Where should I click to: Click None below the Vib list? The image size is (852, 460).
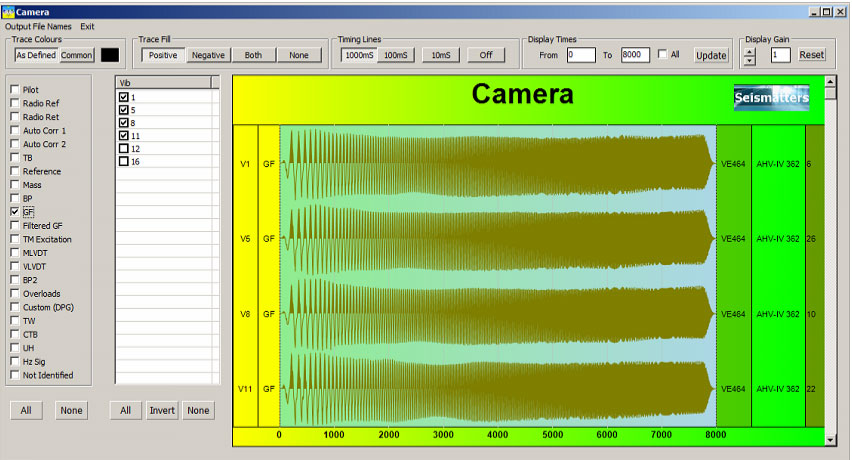pos(198,411)
